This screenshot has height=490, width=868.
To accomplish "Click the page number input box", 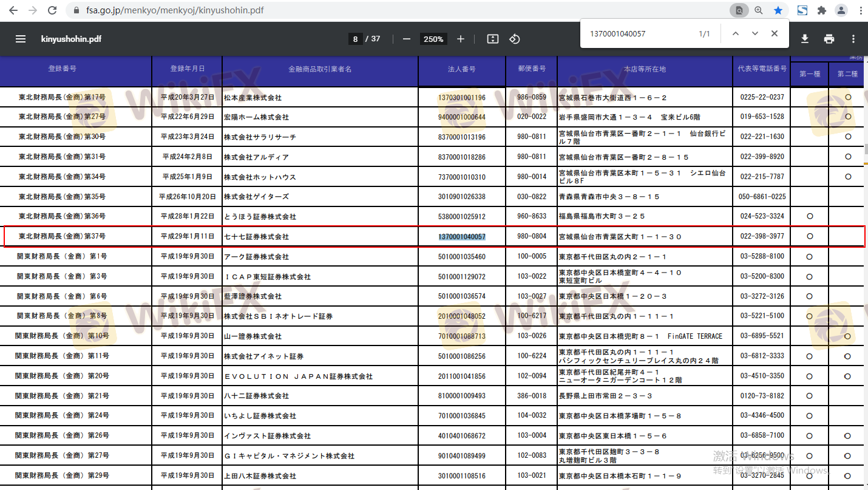I will (x=354, y=39).
